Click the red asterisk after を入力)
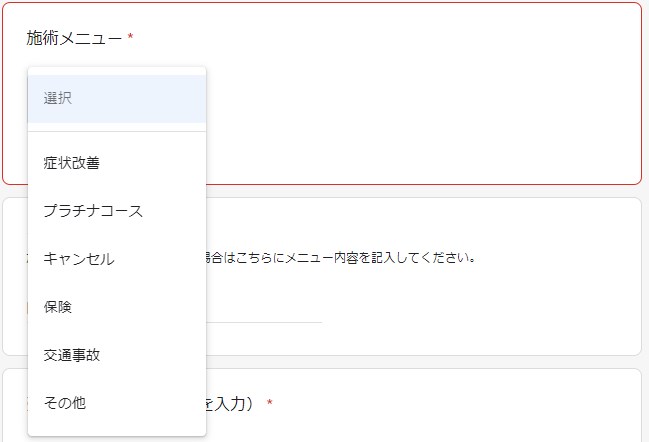649x442 pixels. [x=269, y=404]
